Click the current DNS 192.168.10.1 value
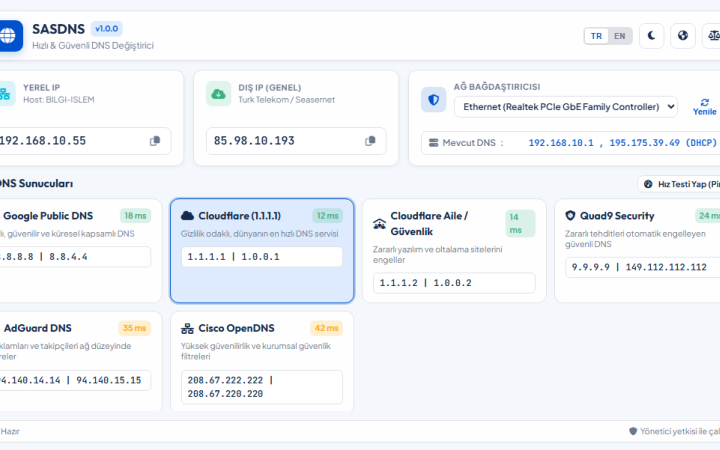The image size is (720, 450). tap(561, 143)
